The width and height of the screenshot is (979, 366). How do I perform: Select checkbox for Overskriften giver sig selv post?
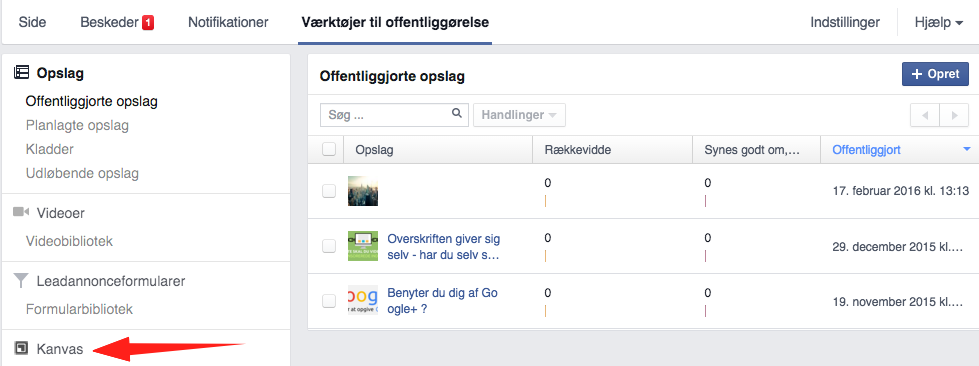tap(328, 246)
